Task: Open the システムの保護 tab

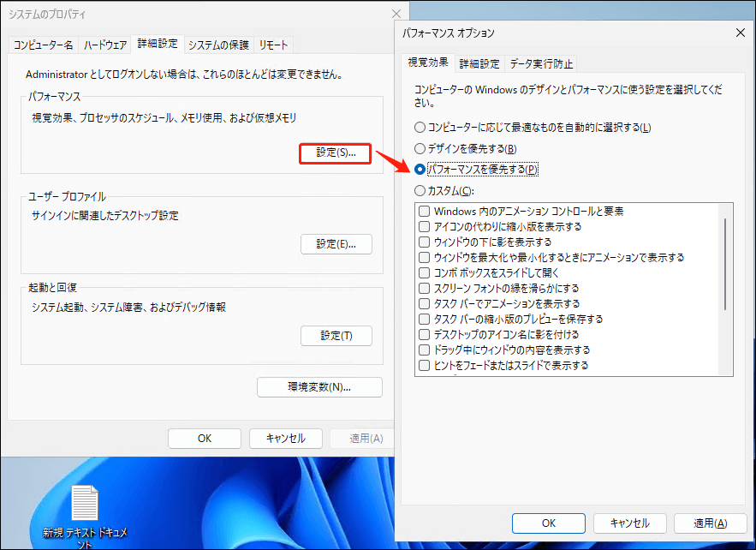Action: (x=218, y=45)
